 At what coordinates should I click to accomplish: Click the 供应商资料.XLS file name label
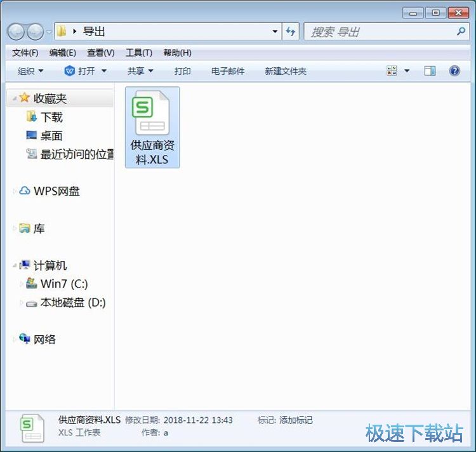[x=152, y=152]
